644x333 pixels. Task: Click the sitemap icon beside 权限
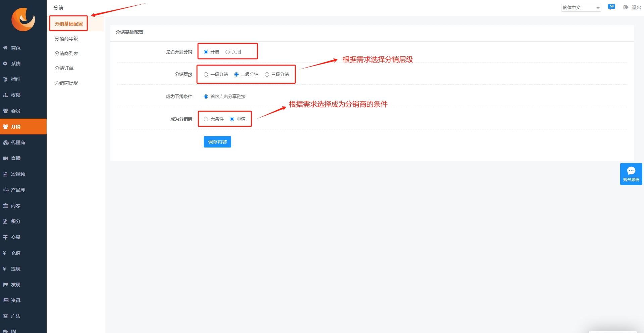click(5, 95)
